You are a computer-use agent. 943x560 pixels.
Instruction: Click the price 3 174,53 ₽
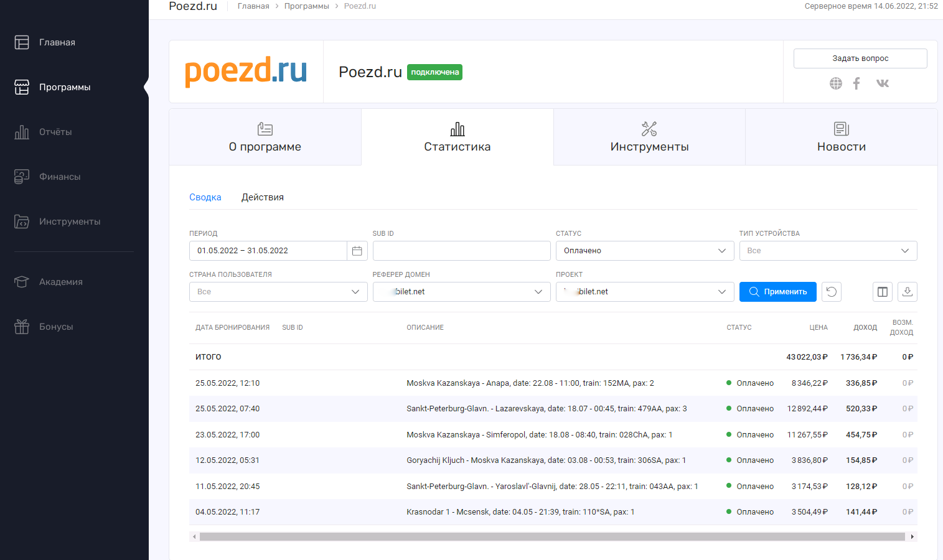(810, 487)
